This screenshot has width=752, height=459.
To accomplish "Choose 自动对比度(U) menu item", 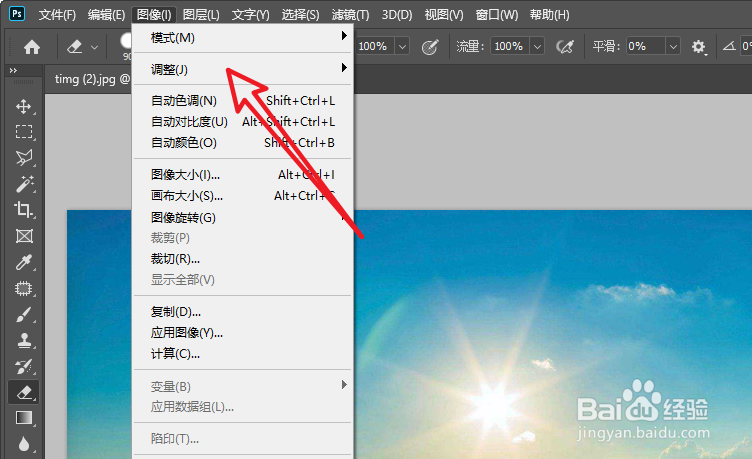I will tap(243, 122).
